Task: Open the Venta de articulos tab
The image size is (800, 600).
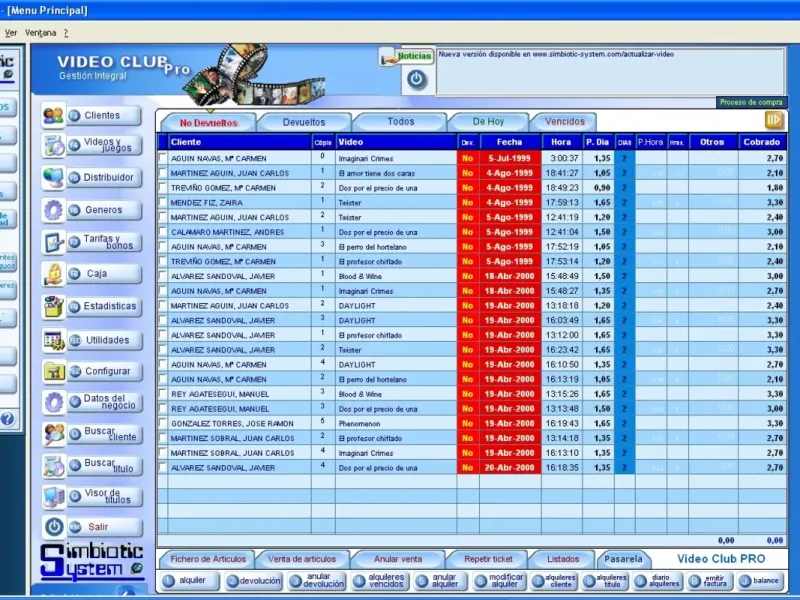Action: (302, 559)
